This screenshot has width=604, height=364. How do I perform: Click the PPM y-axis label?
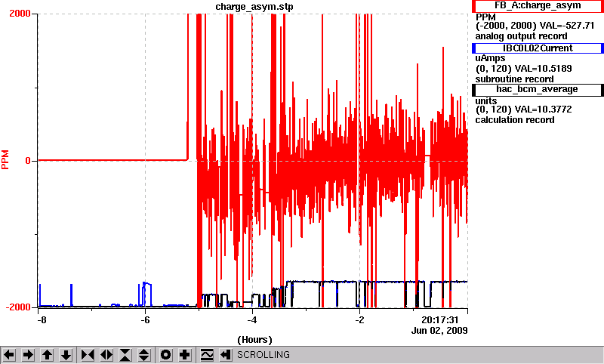(x=5, y=159)
